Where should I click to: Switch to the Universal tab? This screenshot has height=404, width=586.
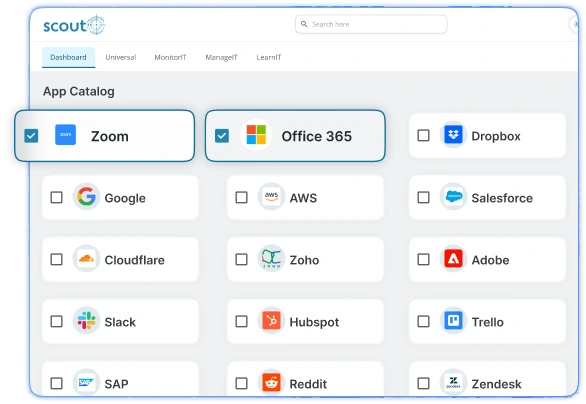click(121, 57)
